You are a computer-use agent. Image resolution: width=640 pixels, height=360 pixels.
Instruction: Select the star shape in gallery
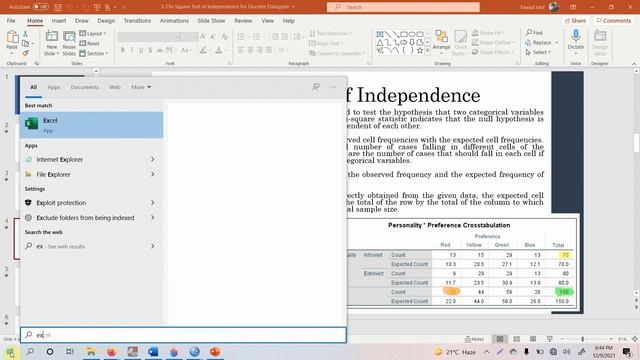pyautogui.click(x=420, y=50)
